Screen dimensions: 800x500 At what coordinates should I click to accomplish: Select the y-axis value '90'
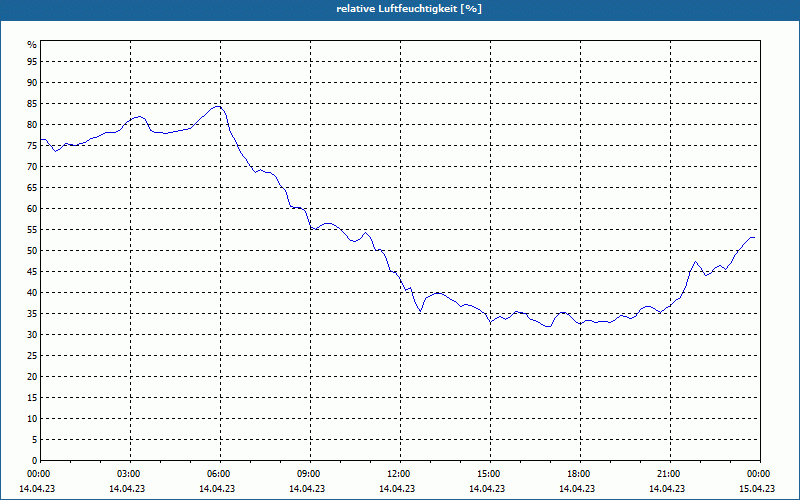[x=32, y=82]
